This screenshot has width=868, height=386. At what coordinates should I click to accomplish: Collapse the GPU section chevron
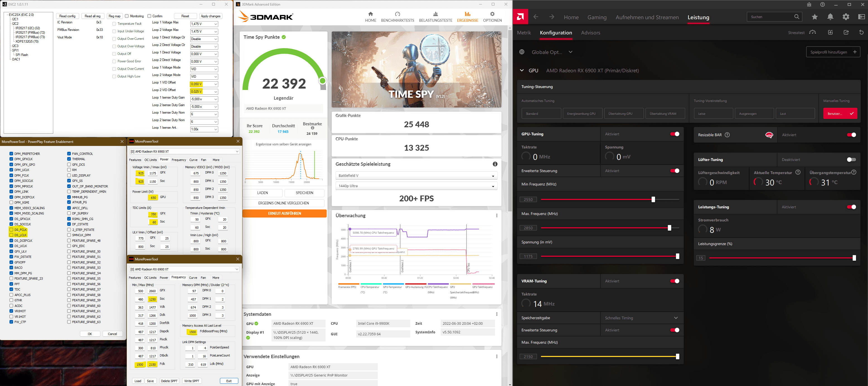click(x=522, y=70)
